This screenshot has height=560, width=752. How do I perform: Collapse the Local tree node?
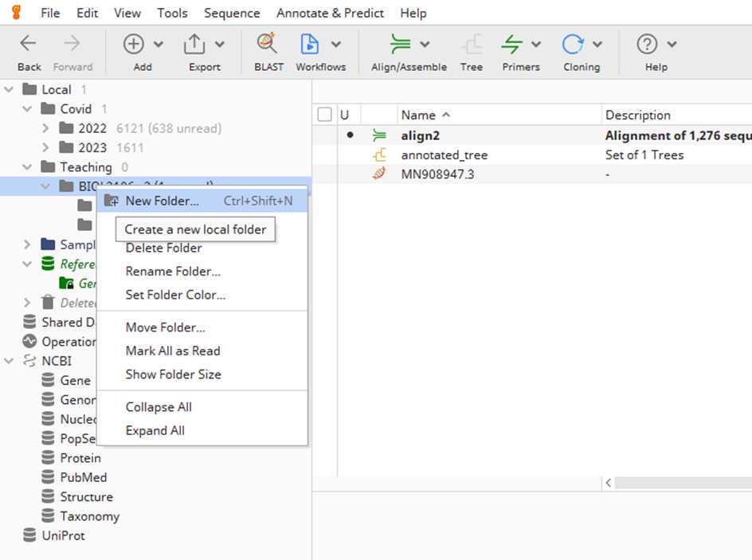pyautogui.click(x=9, y=89)
